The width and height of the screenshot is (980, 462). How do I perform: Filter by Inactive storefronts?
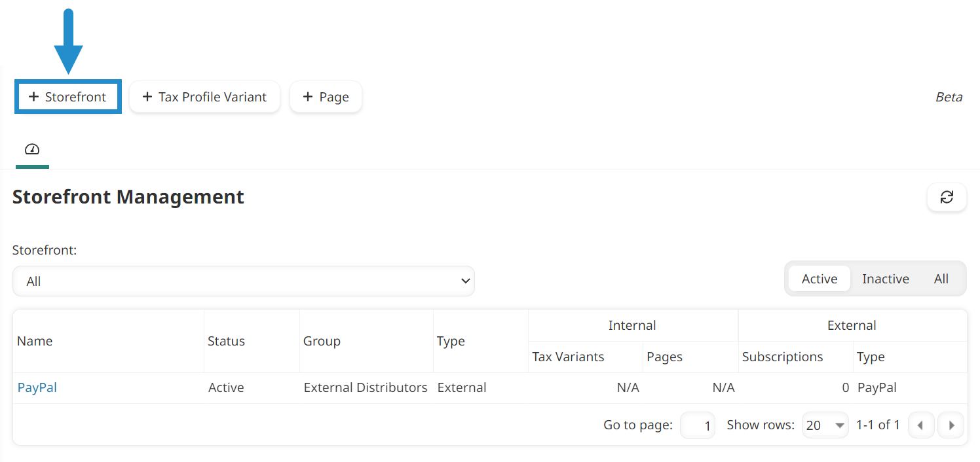coord(885,278)
